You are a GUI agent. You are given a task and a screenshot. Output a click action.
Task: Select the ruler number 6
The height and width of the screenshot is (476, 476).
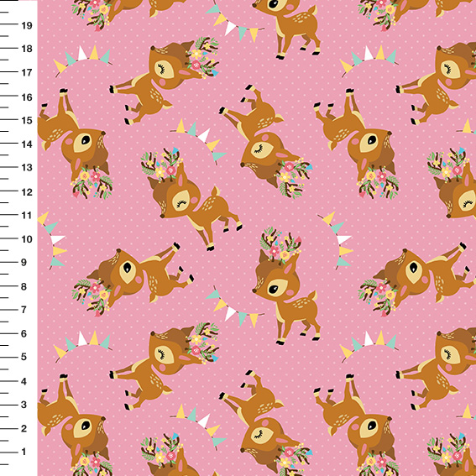click(24, 334)
